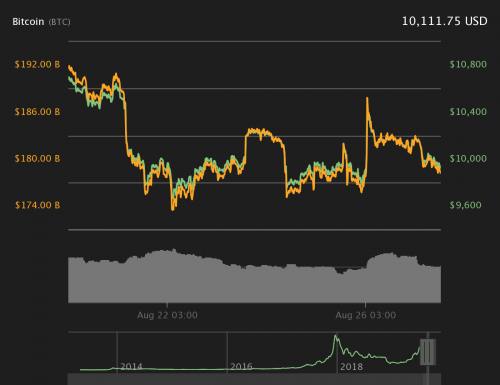Click the range selector handle on navigator
500x385 pixels.
(x=428, y=352)
